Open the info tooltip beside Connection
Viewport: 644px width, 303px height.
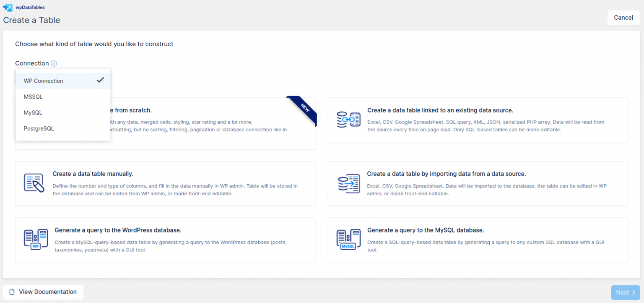(54, 63)
